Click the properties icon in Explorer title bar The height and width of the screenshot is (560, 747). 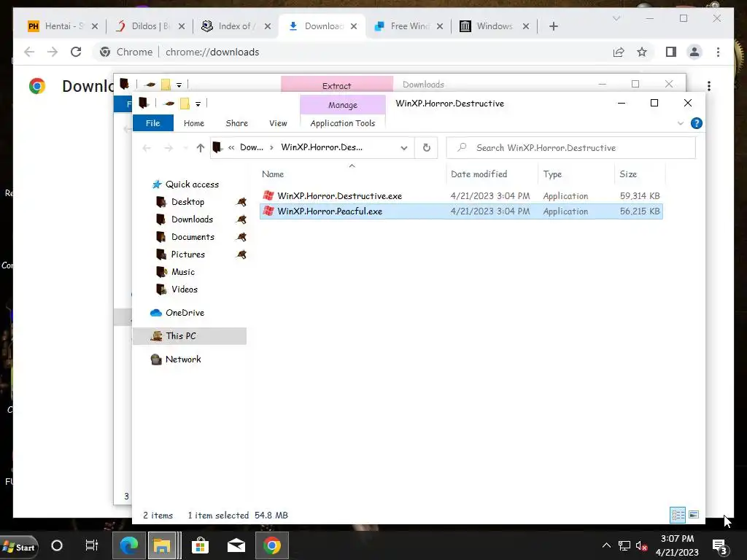tap(169, 104)
